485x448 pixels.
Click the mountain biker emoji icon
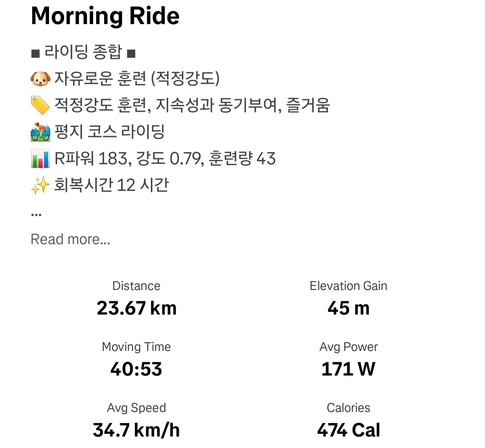click(x=40, y=132)
